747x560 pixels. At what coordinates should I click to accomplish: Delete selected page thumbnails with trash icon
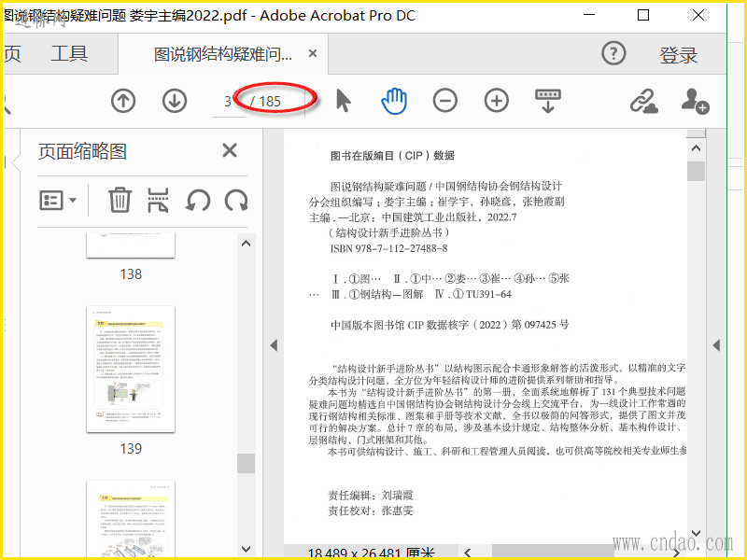coord(120,200)
